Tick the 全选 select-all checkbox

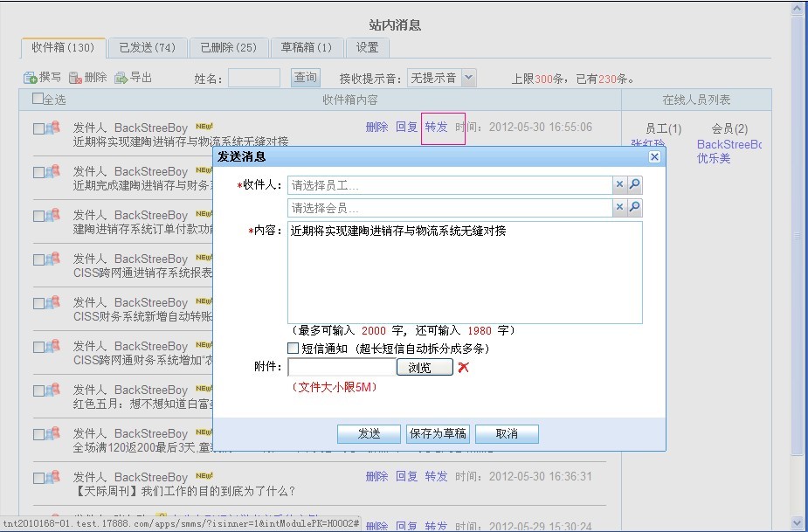click(x=38, y=99)
